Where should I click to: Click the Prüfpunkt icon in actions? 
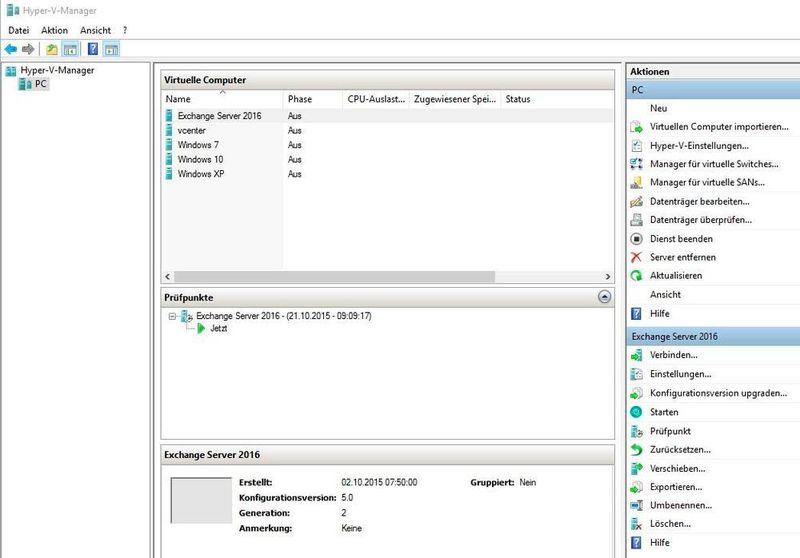[x=636, y=432]
